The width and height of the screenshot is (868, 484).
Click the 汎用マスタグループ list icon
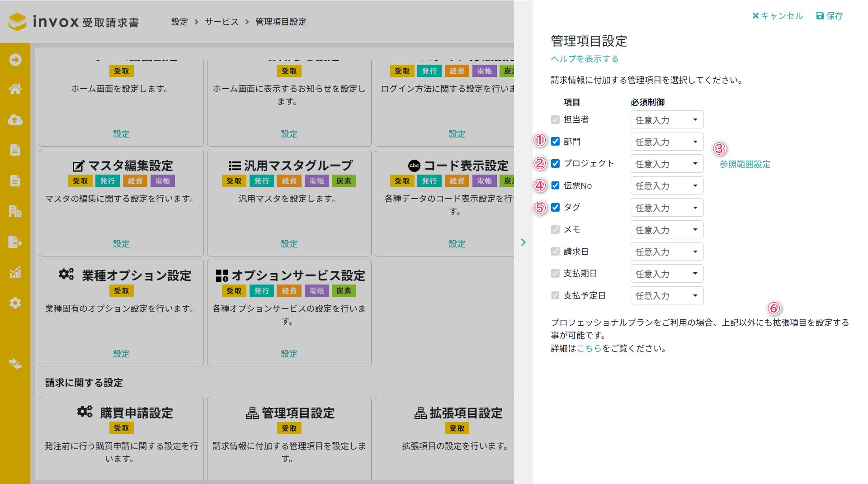[234, 166]
